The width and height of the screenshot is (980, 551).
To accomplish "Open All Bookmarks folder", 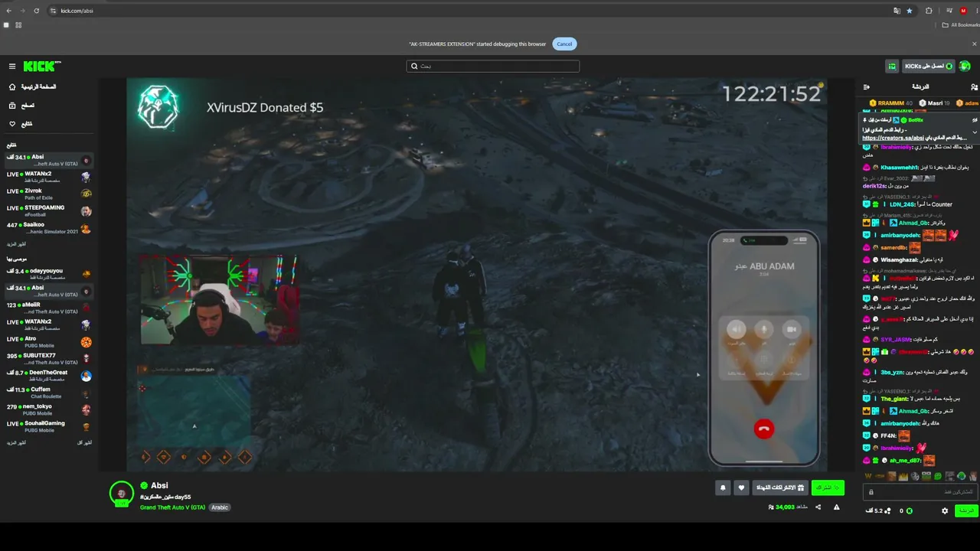I will point(961,25).
